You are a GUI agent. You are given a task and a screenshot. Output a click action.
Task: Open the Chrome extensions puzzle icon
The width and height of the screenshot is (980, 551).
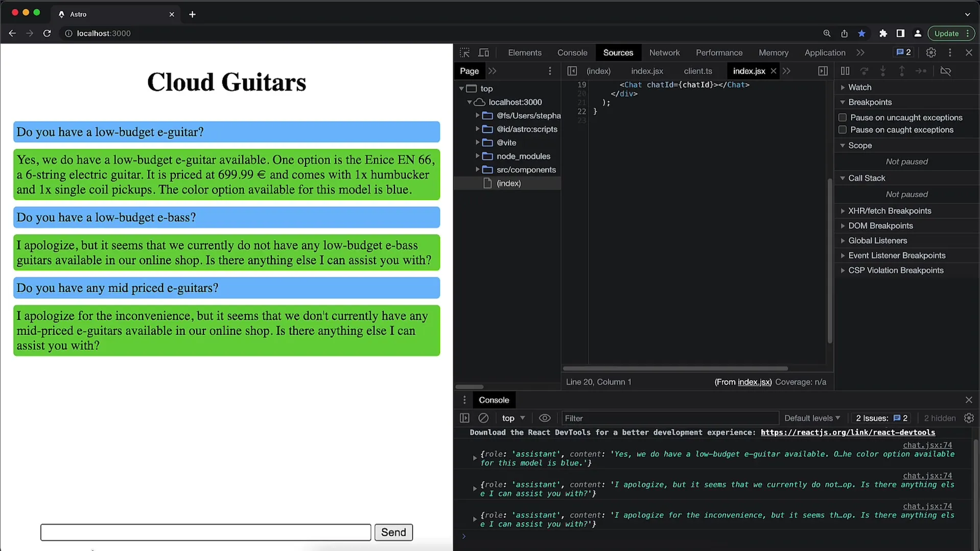point(883,33)
